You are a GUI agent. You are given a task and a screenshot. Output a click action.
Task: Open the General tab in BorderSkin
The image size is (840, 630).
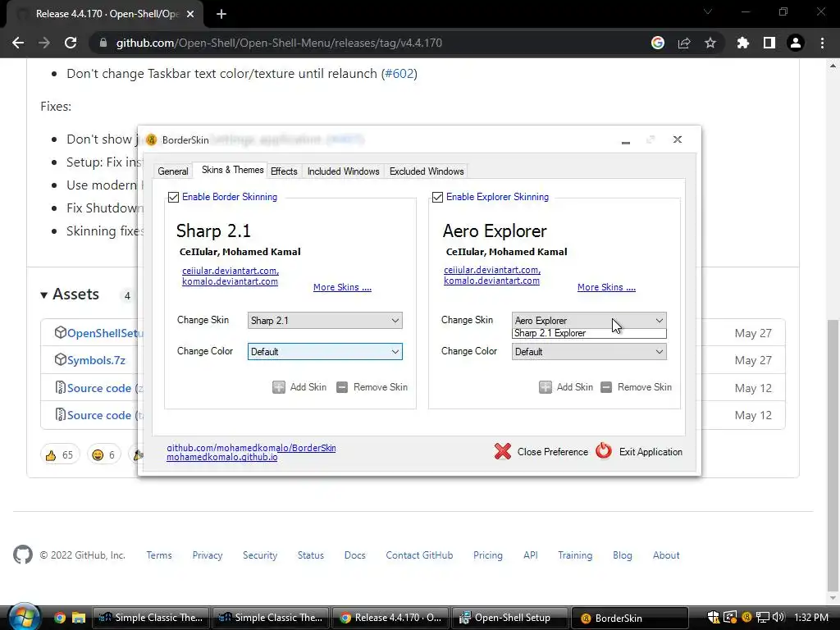click(x=172, y=171)
